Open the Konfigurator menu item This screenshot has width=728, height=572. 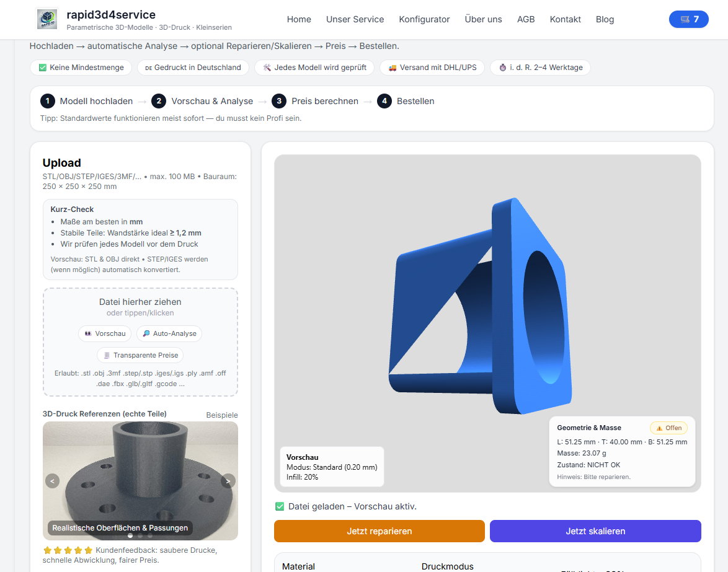(424, 19)
